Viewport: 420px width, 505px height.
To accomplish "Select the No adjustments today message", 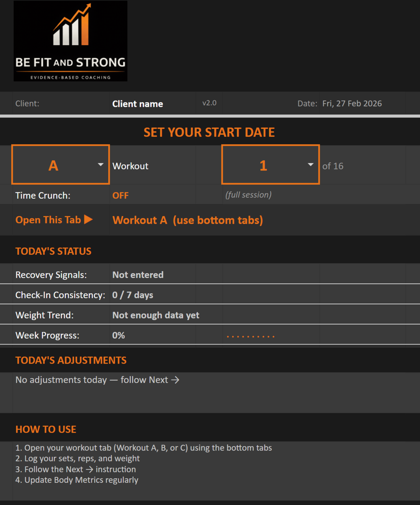I will (97, 380).
